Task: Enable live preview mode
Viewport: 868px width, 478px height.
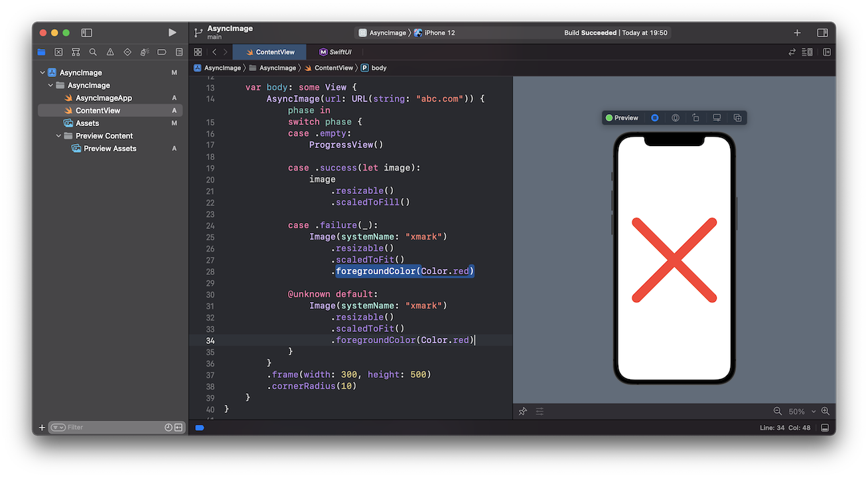Action: (655, 118)
